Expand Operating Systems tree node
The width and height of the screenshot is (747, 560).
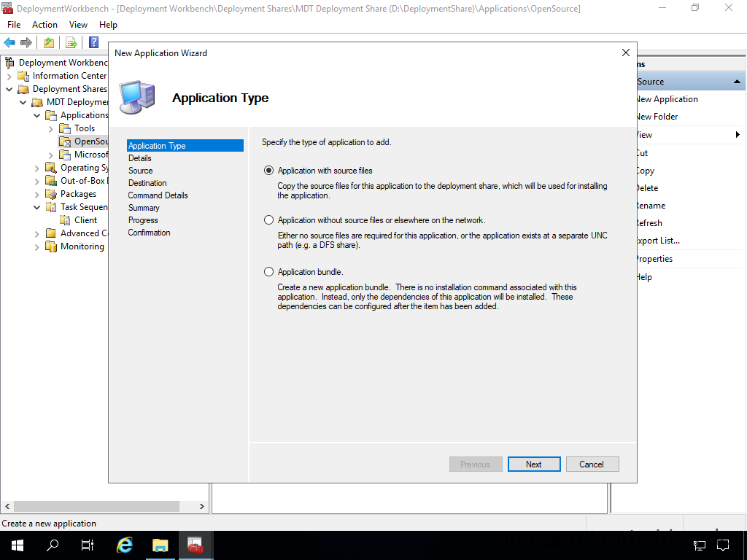[x=36, y=168]
